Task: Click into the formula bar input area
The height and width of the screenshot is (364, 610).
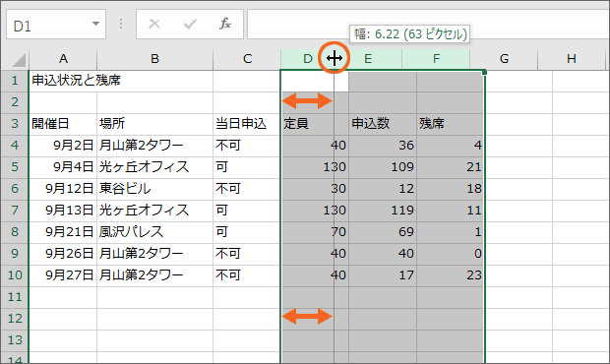Action: point(428,25)
